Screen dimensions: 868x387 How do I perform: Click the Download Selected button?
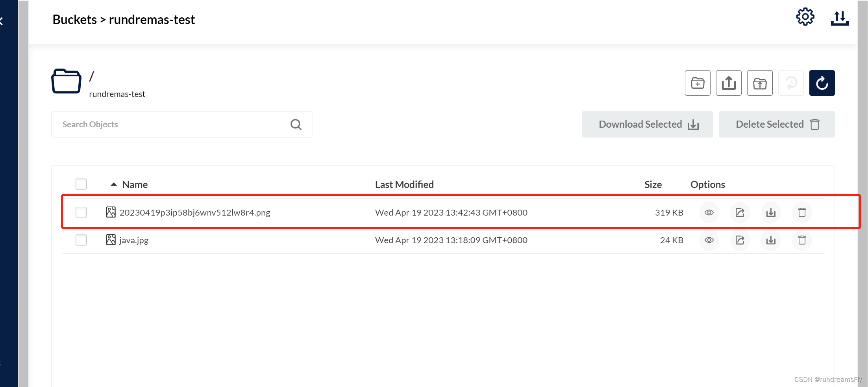pyautogui.click(x=647, y=125)
